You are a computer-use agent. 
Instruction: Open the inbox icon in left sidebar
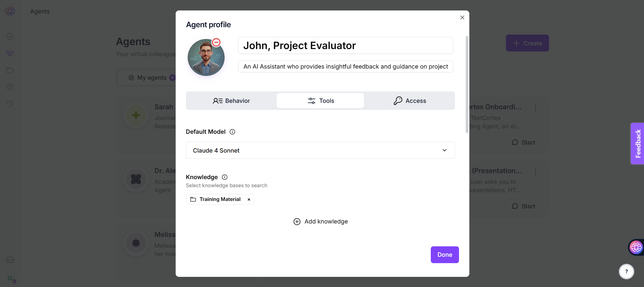coord(10,260)
